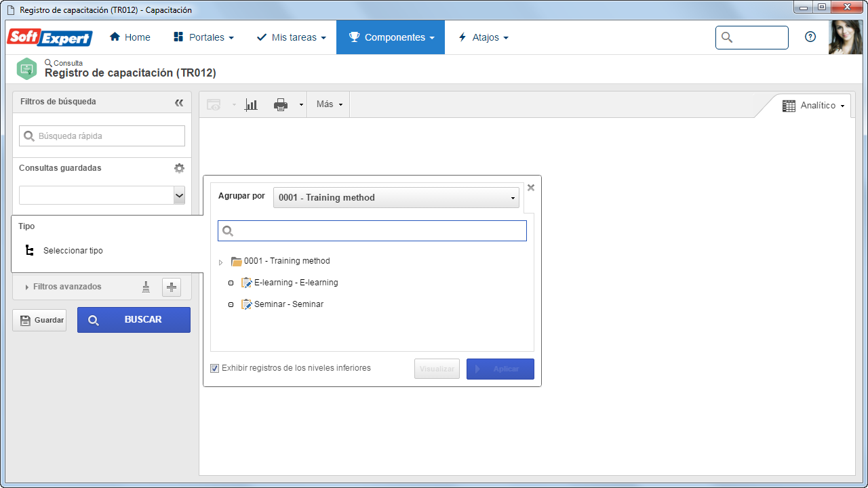Click the global search field
Image resolution: width=868 pixels, height=488 pixels.
click(752, 37)
